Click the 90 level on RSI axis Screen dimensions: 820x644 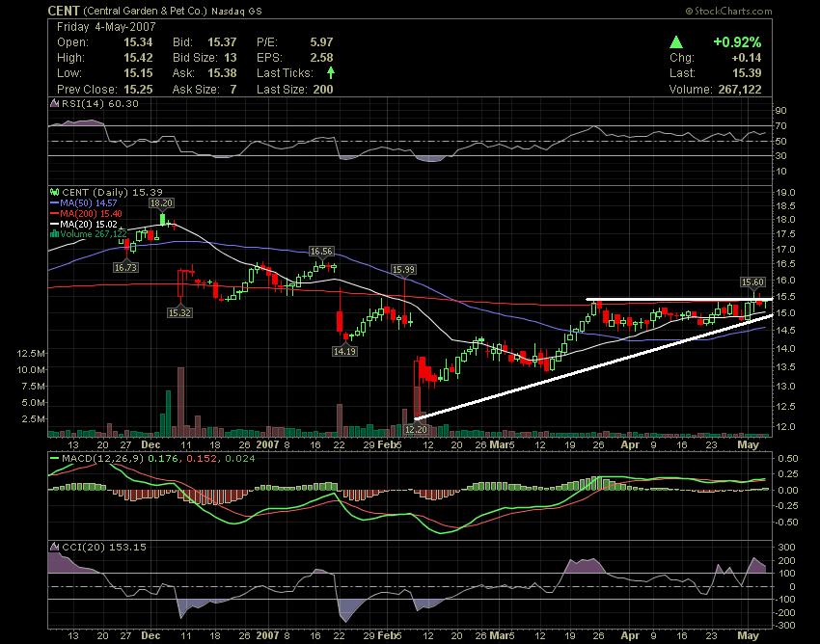[780, 110]
